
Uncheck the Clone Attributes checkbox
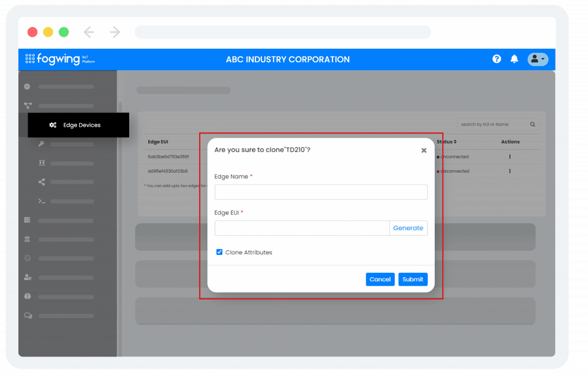point(219,252)
